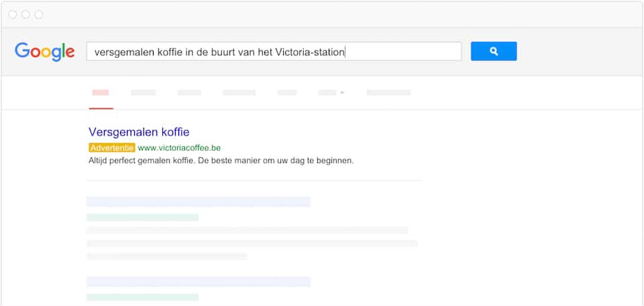The image size is (644, 306).
Task: Click the www.victoriacoffee.be URL
Action: pyautogui.click(x=179, y=148)
